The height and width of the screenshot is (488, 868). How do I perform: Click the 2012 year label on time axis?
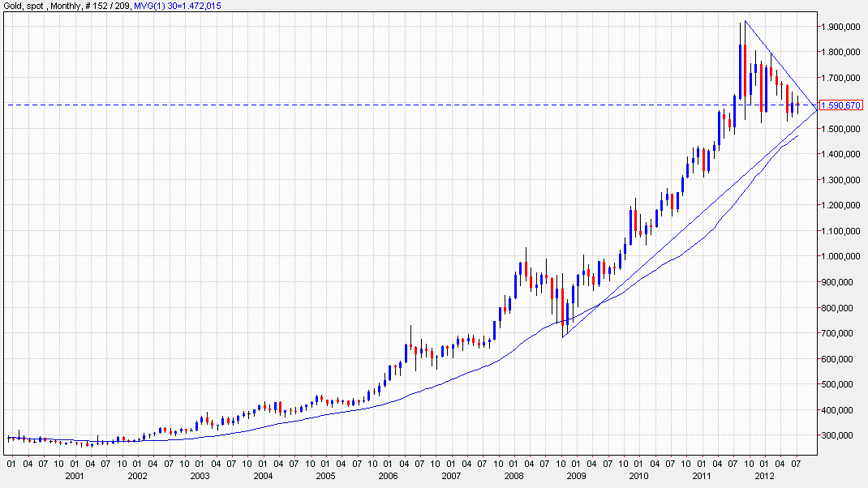click(x=762, y=477)
